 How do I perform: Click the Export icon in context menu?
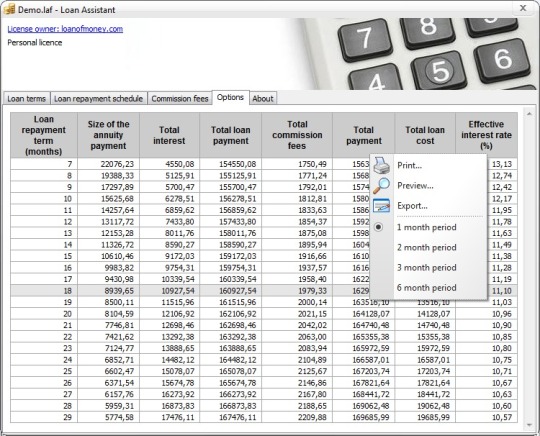click(x=382, y=206)
